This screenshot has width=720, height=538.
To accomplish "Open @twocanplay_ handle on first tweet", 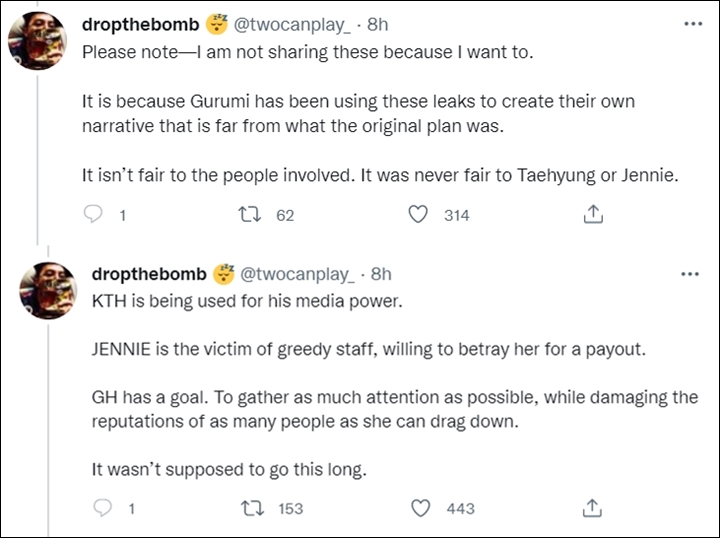I will pyautogui.click(x=293, y=25).
